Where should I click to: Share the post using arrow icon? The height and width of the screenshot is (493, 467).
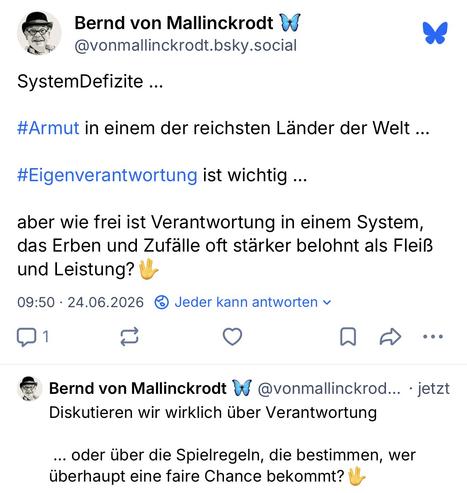390,337
